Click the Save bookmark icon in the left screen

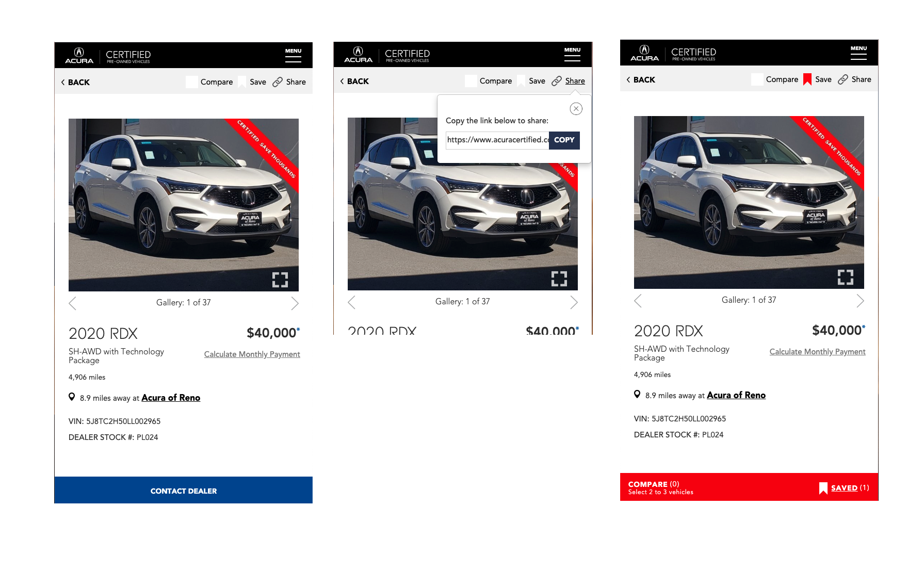242,82
